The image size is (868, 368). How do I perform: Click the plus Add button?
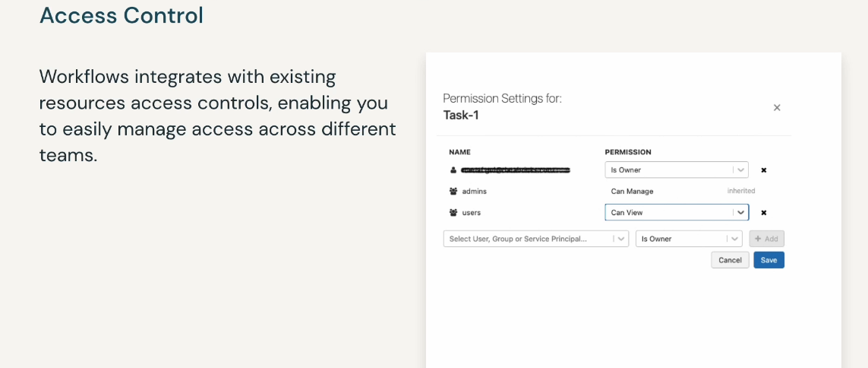pyautogui.click(x=767, y=239)
